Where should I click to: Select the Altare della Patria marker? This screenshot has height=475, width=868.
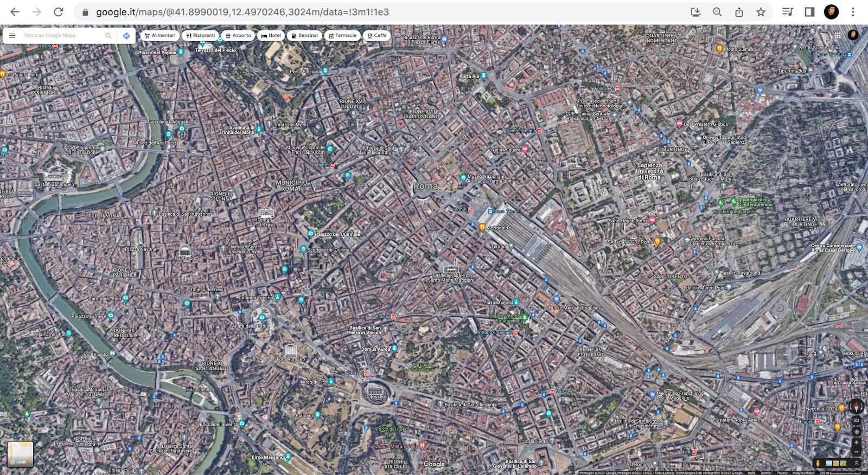[262, 318]
